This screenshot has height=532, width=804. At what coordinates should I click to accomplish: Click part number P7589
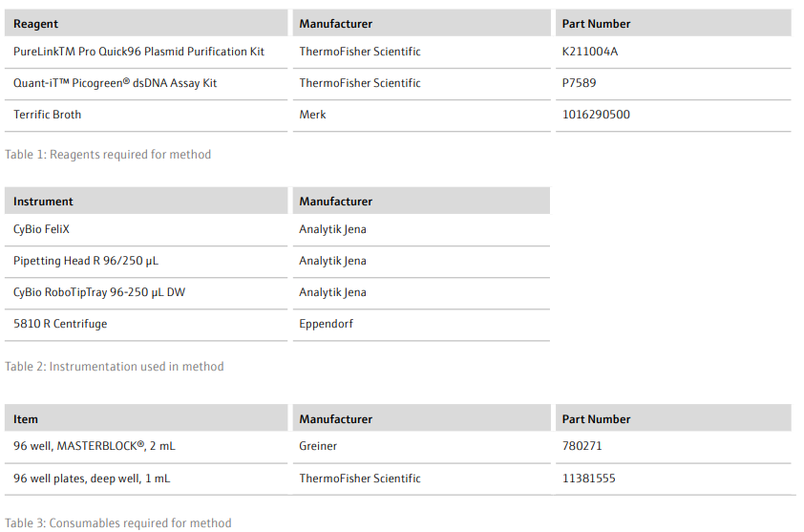[579, 82]
